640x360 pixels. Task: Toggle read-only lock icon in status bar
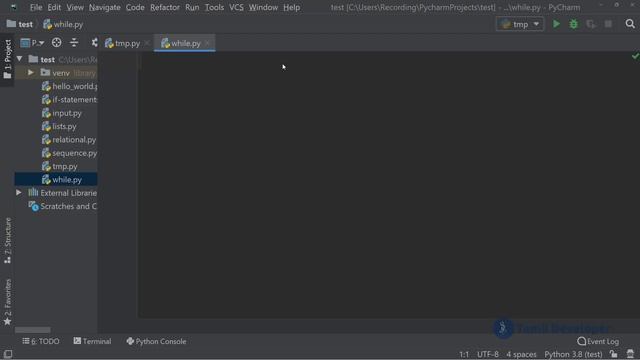[x=613, y=354]
